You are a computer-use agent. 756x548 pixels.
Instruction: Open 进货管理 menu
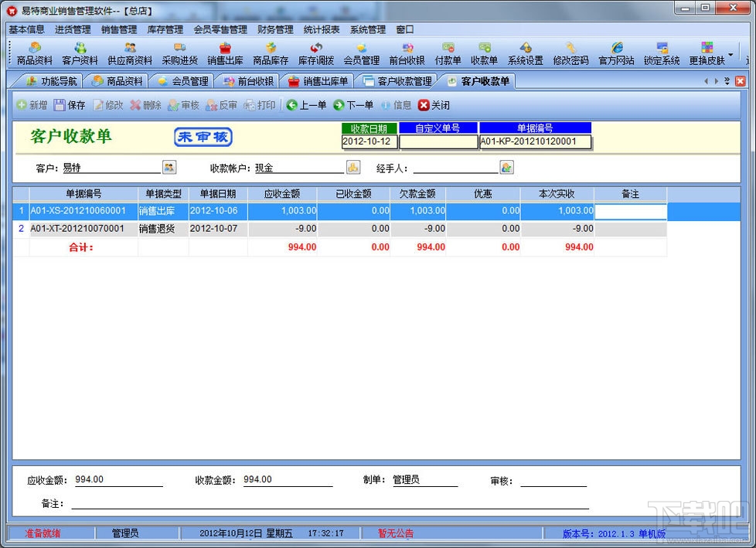tap(73, 29)
